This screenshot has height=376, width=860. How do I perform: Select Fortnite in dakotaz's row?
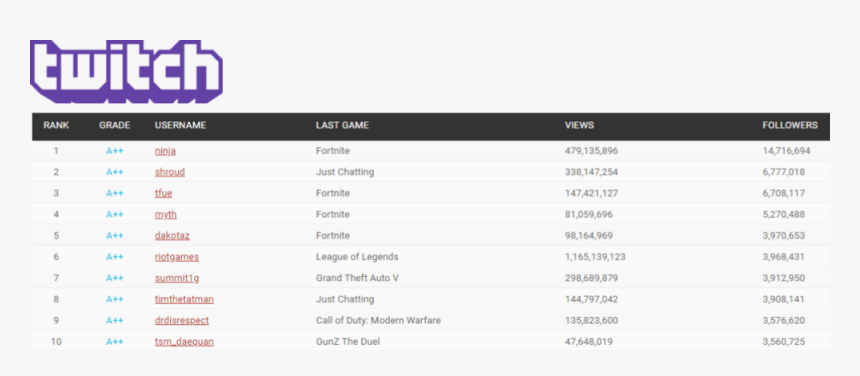[333, 236]
